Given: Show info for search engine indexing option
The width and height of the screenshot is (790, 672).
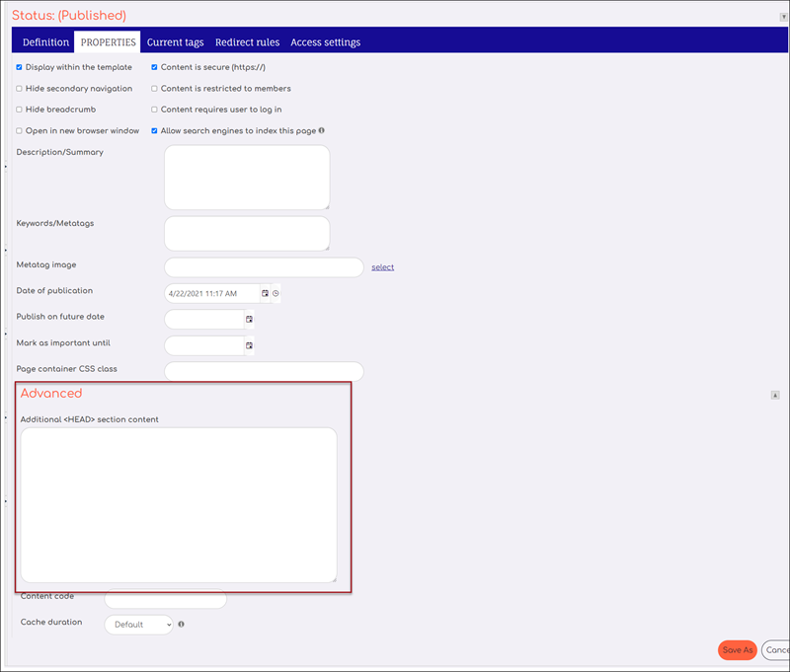Looking at the screenshot, I should (322, 130).
